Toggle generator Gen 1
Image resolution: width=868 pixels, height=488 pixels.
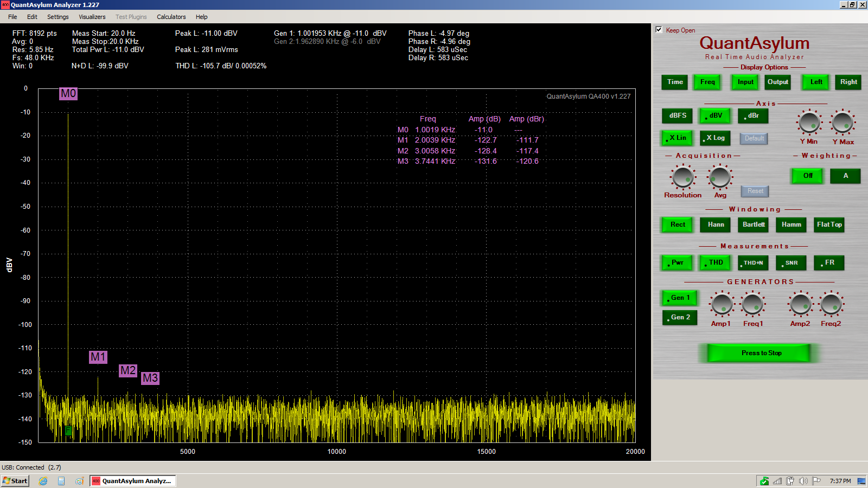pos(680,298)
